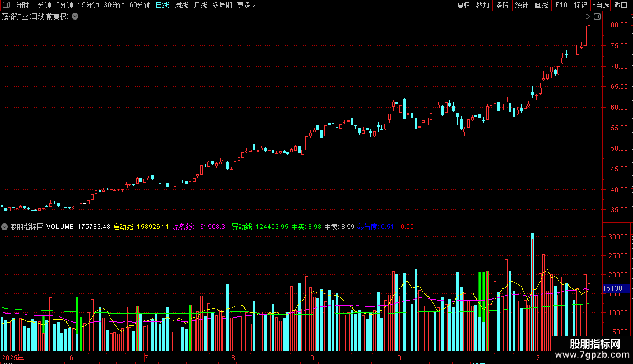
Task: Toggle the right-side panel icon near the price axis
Action: tap(597, 17)
